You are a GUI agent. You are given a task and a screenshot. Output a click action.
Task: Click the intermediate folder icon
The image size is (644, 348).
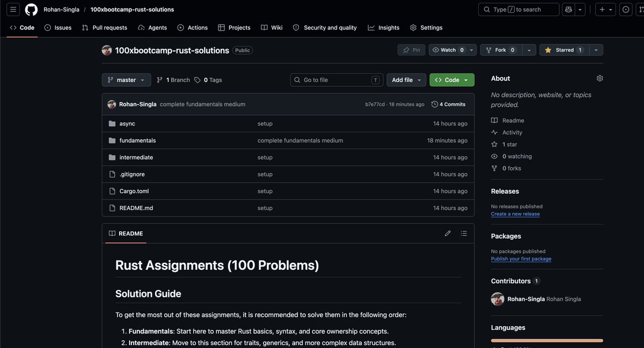112,157
